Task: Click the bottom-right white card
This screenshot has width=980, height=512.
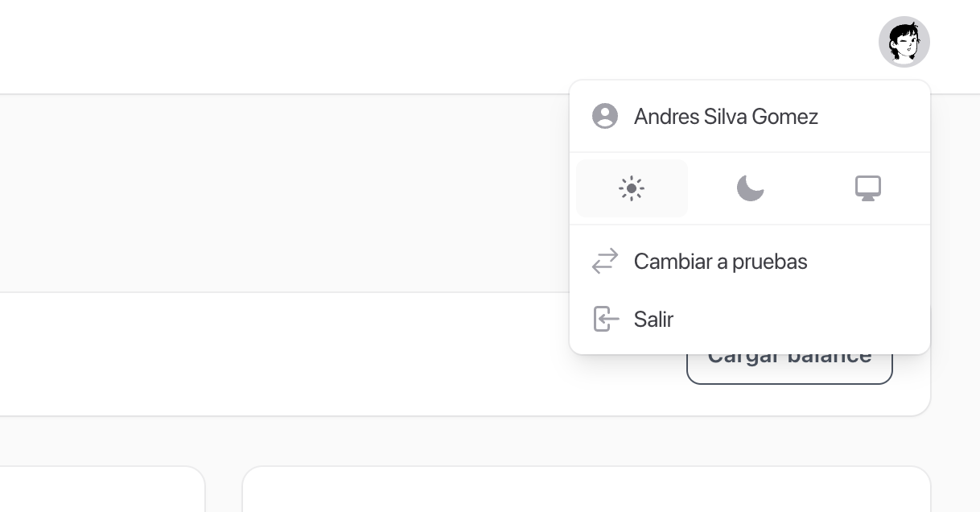Action: 587,489
